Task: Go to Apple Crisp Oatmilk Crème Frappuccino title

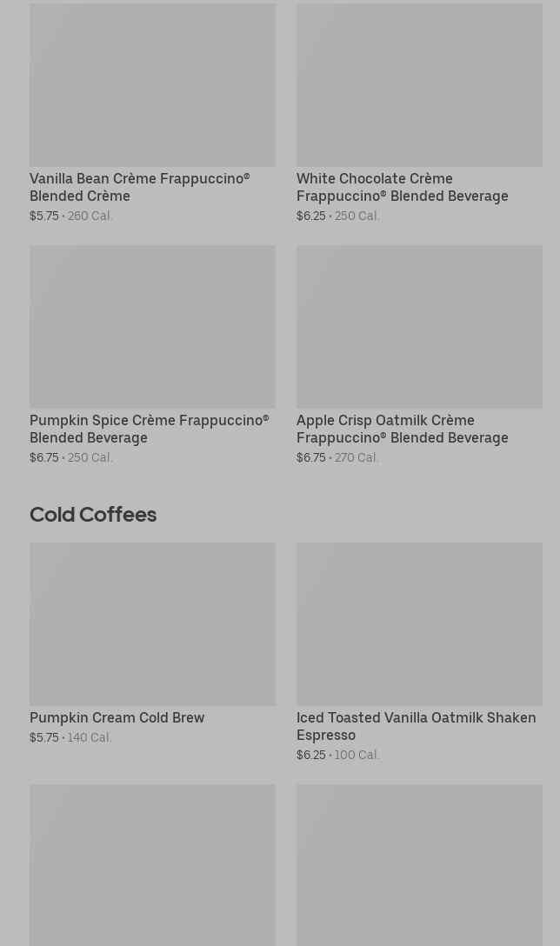Action: pyautogui.click(x=402, y=429)
